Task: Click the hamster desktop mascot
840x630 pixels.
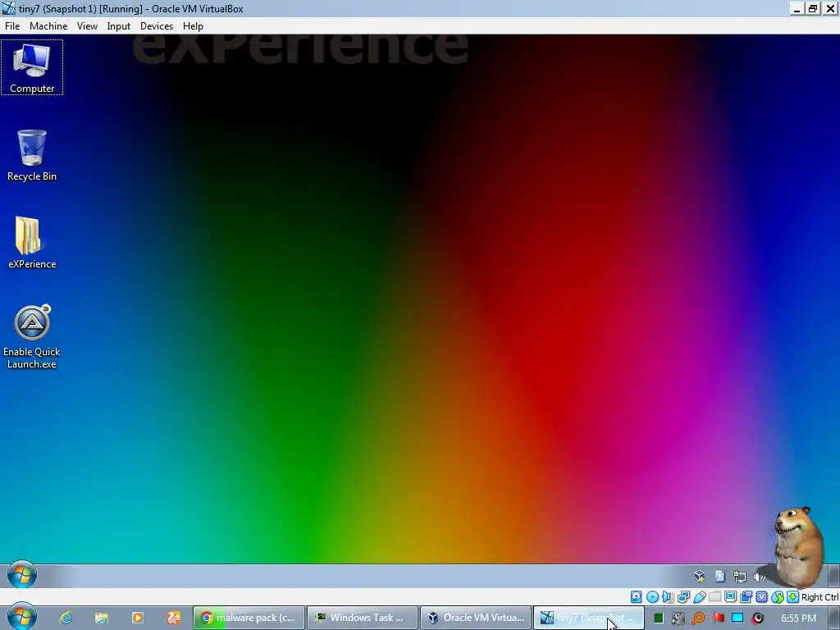Action: (x=797, y=547)
